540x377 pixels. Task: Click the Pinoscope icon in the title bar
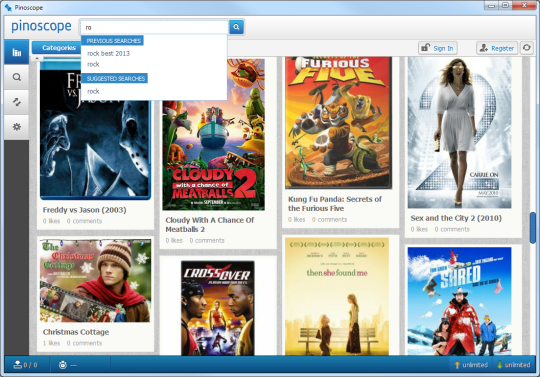(x=8, y=7)
